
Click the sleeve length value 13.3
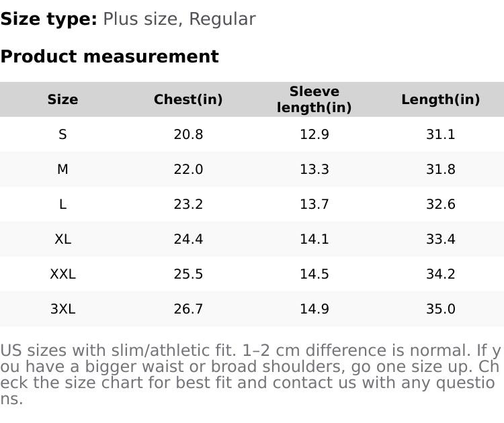click(x=314, y=169)
